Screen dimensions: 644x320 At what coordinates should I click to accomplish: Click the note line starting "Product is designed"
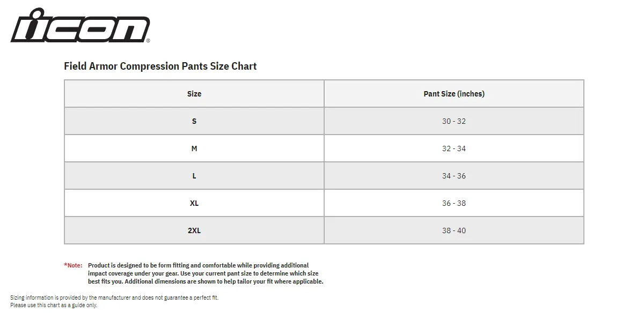point(198,265)
